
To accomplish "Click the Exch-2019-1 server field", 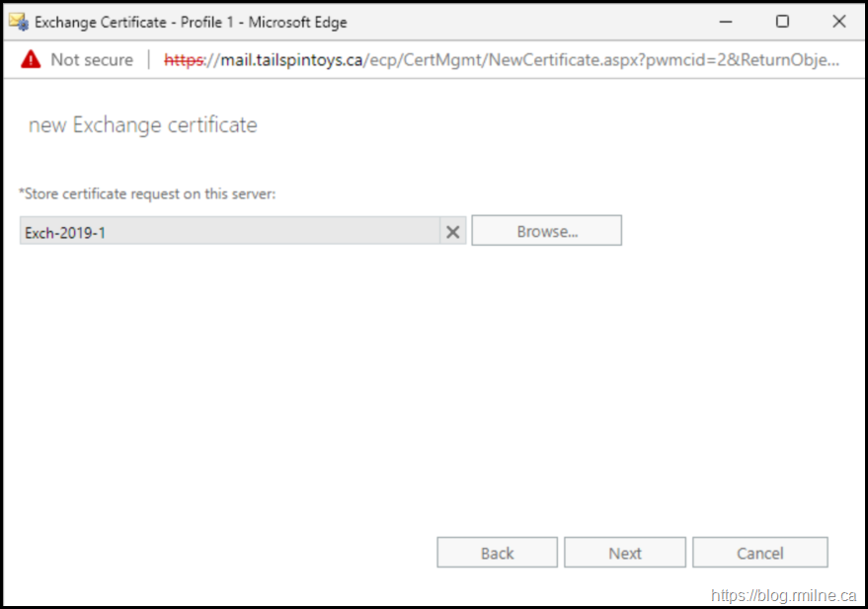I will [x=229, y=232].
